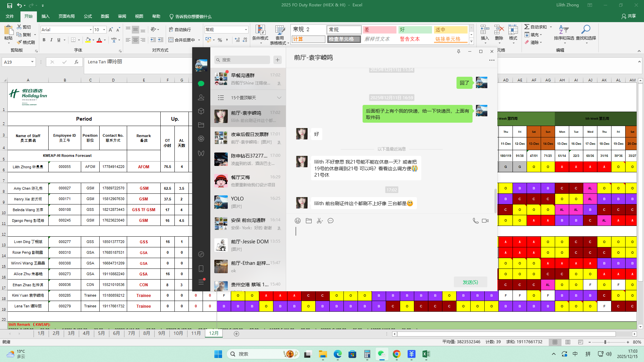Start a voice call with phone icon
Viewport: 644px width, 362px height.
point(475,221)
